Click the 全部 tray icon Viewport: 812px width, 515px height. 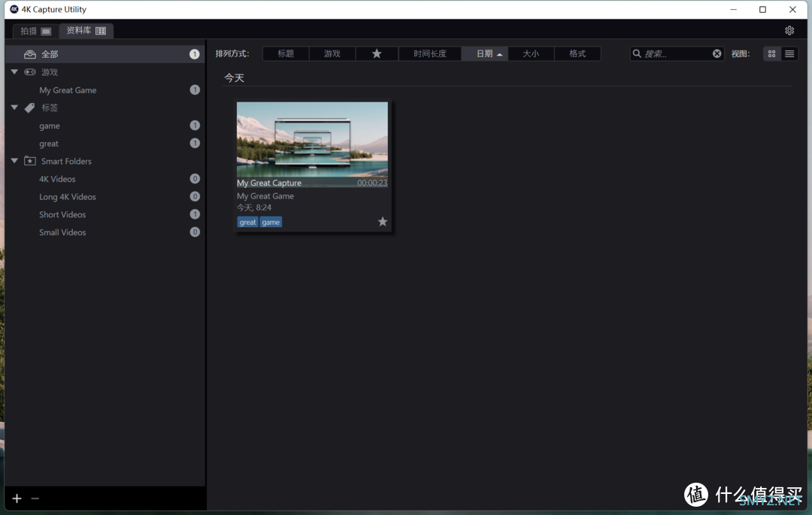pos(30,54)
